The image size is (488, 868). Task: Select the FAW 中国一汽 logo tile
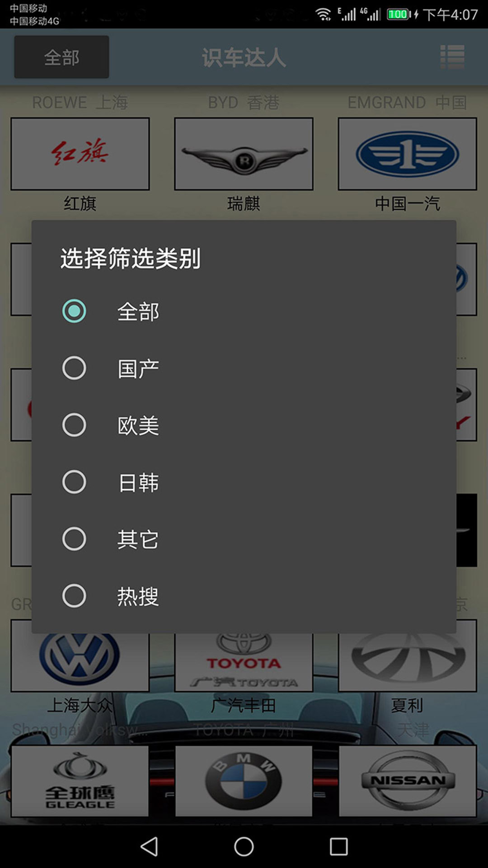(x=408, y=154)
